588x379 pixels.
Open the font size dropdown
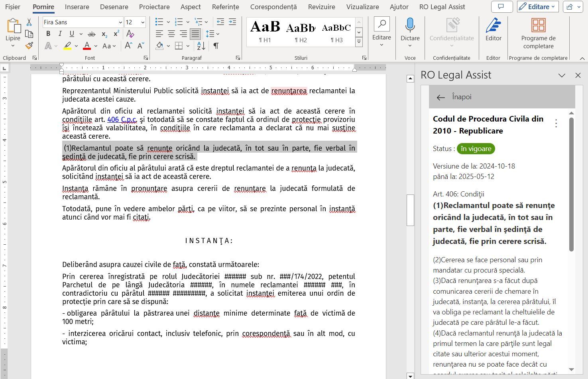coord(143,22)
